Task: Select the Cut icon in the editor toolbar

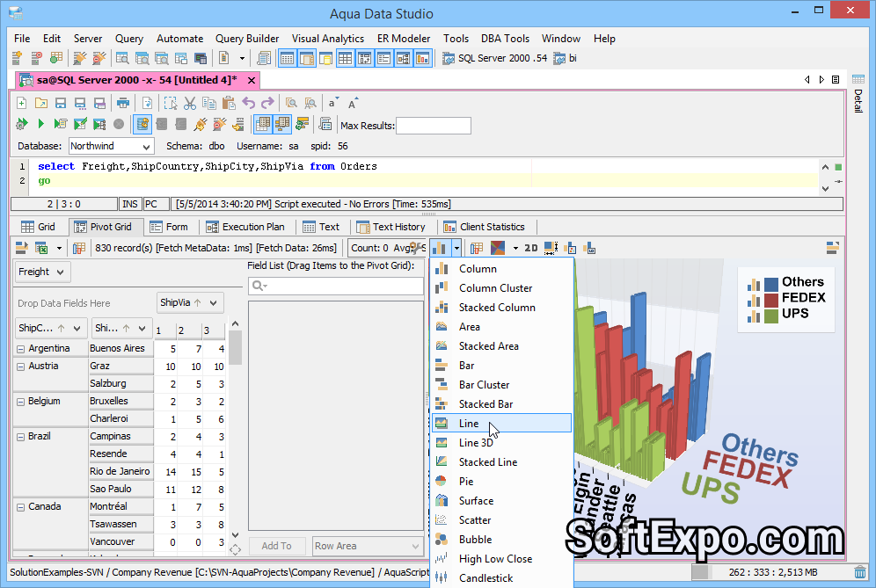Action: (189, 102)
